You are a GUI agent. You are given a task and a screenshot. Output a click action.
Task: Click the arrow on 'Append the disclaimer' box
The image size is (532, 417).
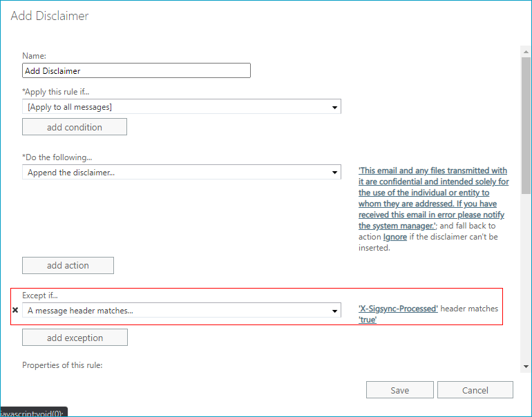coord(334,173)
